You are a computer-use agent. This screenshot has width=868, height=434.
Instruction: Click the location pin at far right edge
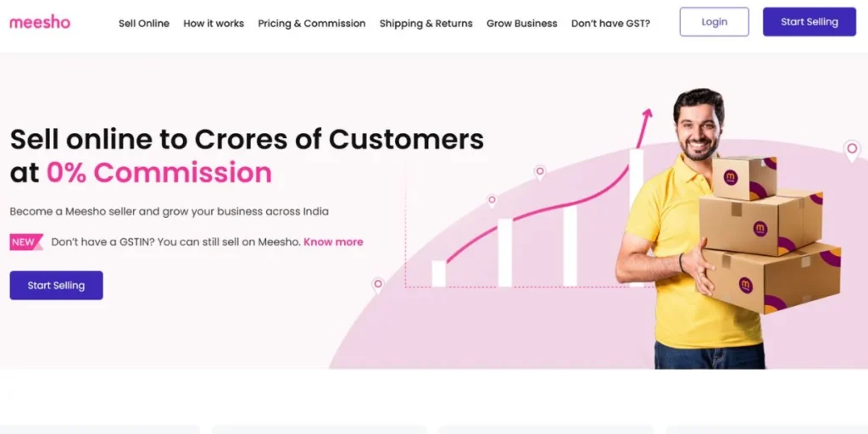[x=852, y=151]
